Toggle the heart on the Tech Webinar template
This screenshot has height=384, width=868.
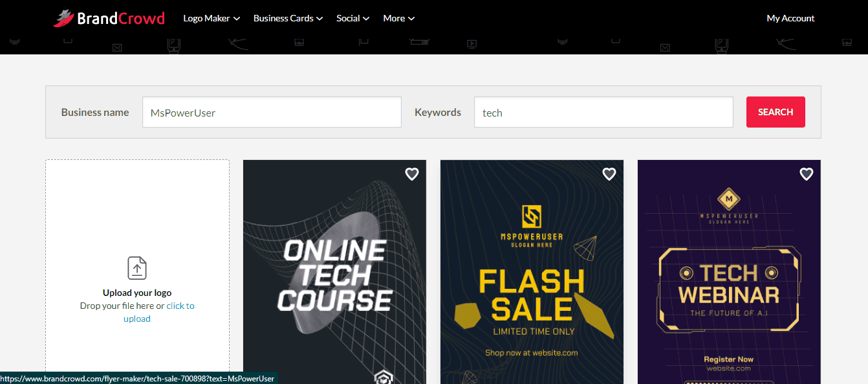click(x=806, y=174)
